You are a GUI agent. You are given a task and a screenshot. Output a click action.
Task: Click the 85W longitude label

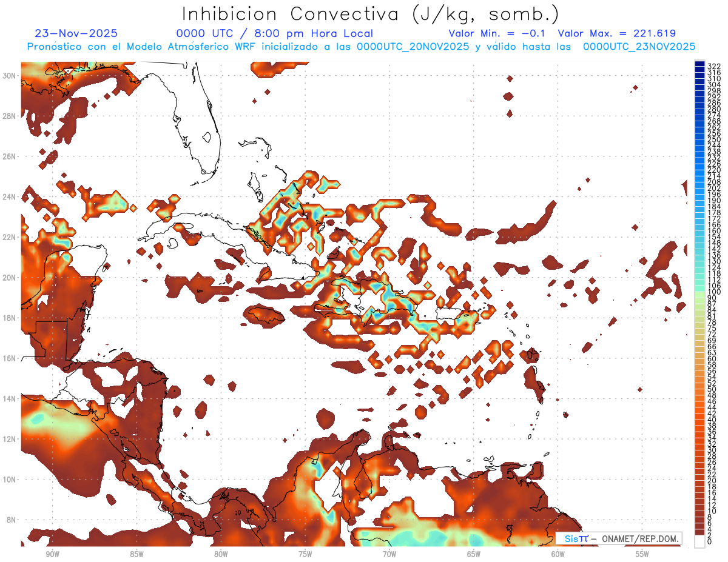pyautogui.click(x=136, y=554)
